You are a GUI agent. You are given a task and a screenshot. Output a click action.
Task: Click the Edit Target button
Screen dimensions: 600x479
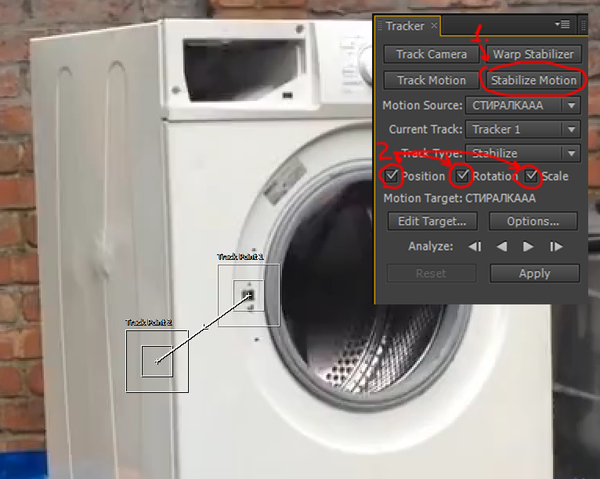432,221
